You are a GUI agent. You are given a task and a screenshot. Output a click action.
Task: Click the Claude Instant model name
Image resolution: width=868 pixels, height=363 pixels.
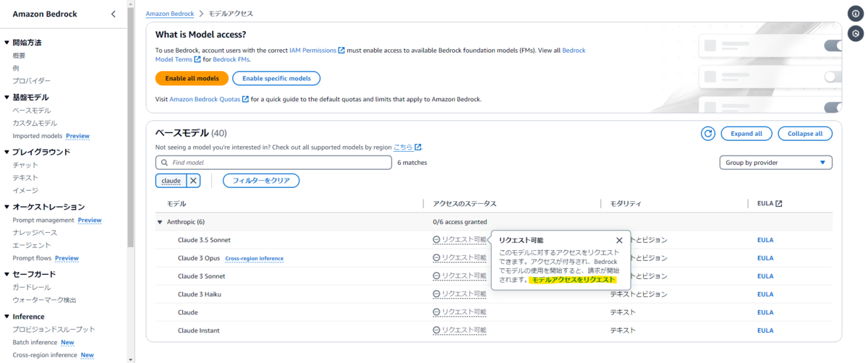pyautogui.click(x=199, y=330)
